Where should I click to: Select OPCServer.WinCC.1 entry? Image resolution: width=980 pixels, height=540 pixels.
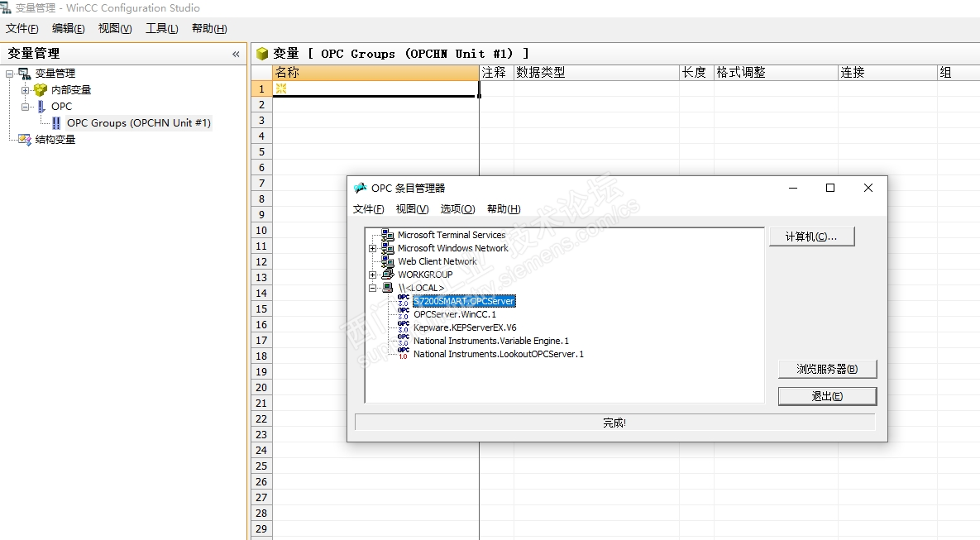coord(454,314)
